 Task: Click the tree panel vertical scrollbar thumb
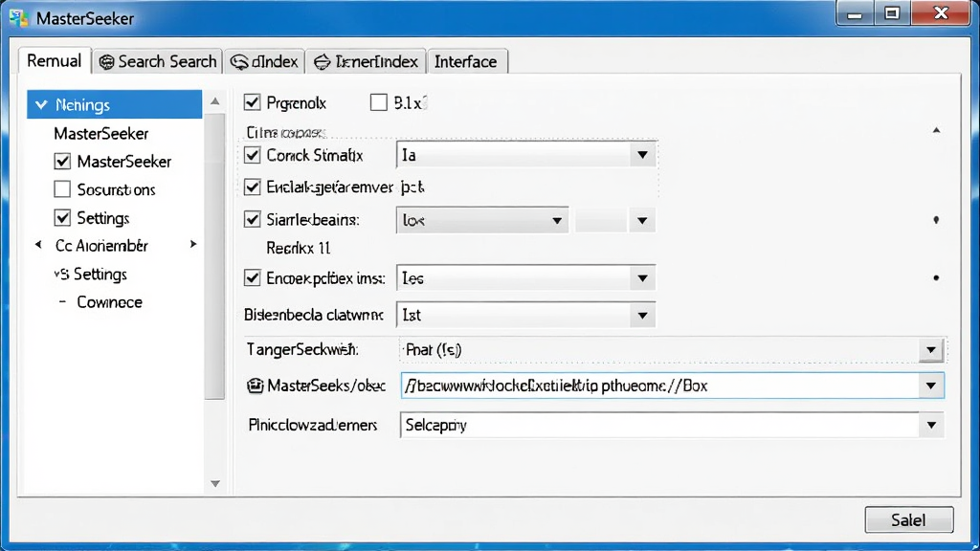(x=215, y=256)
